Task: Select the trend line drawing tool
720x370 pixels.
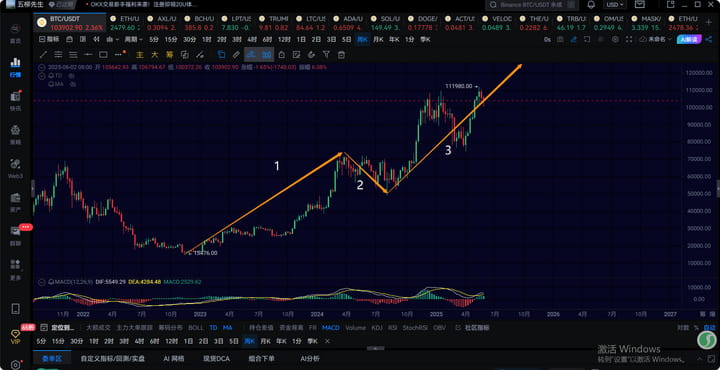Action: (x=43, y=55)
